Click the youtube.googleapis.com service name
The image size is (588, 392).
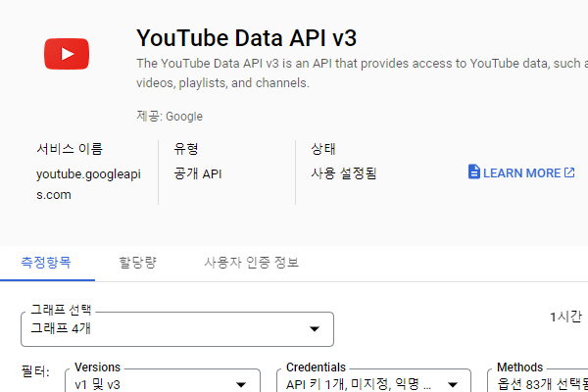tap(88, 184)
